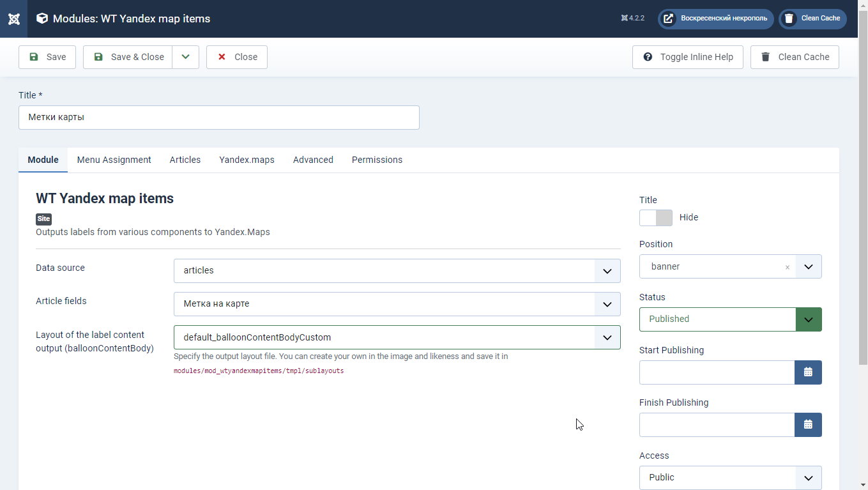Open the balloonContentBody layout dropdown
This screenshot has width=868, height=490.
pyautogui.click(x=397, y=337)
